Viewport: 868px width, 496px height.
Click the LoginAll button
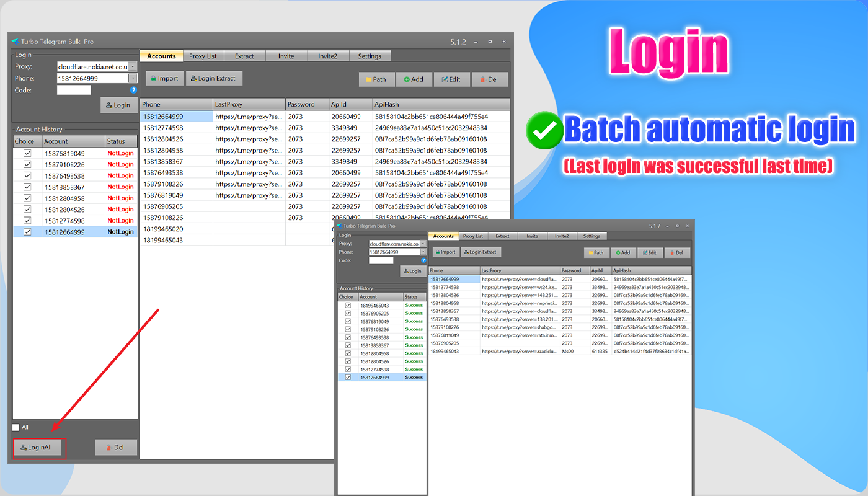point(37,447)
